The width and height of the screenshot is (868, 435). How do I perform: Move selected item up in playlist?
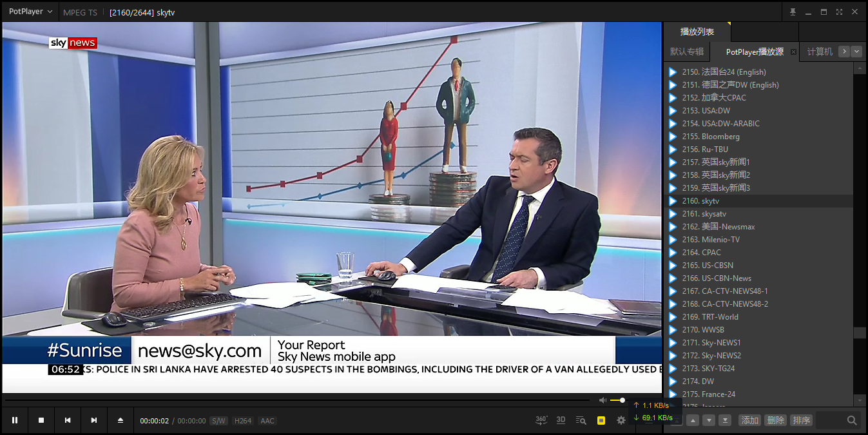693,420
